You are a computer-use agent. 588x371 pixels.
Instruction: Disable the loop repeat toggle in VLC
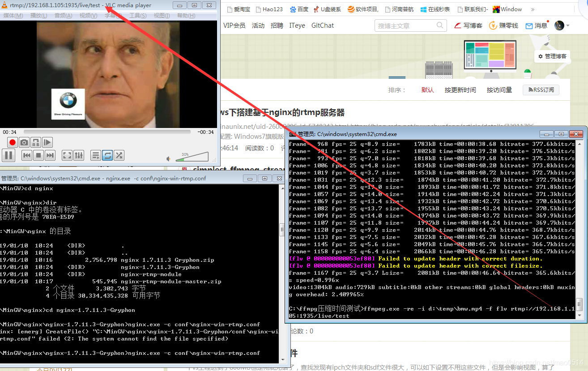(107, 155)
